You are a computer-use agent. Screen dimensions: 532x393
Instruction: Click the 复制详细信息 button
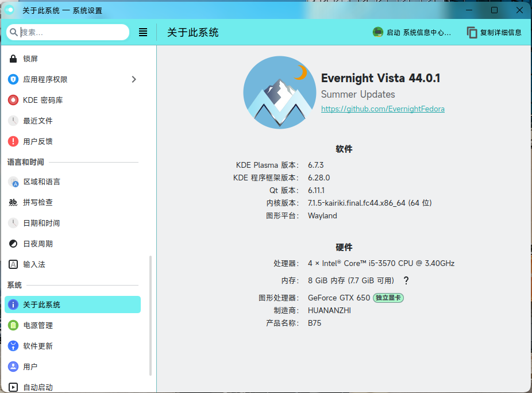[494, 32]
